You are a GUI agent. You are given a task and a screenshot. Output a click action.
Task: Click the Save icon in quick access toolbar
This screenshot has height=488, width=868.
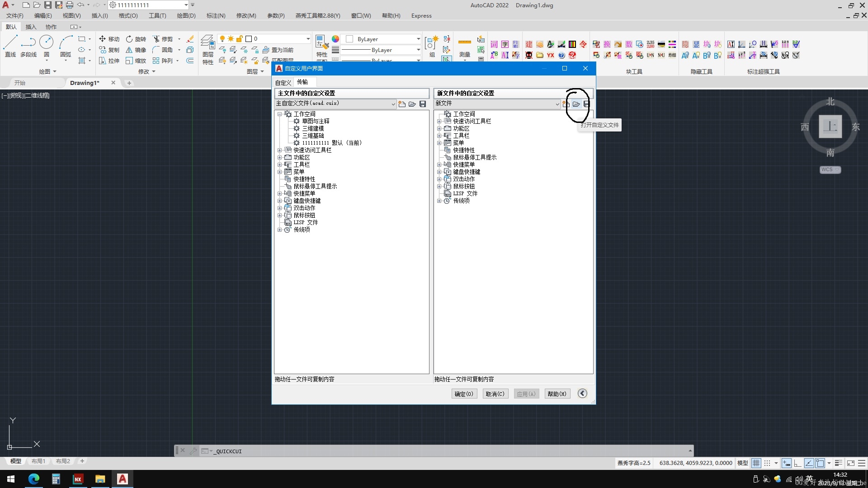click(47, 5)
